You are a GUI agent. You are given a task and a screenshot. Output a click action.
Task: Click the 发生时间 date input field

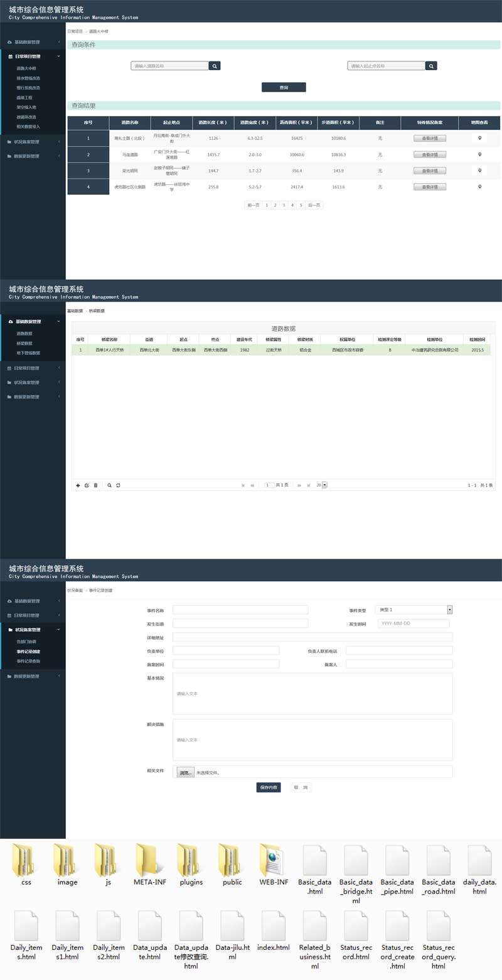pos(414,624)
